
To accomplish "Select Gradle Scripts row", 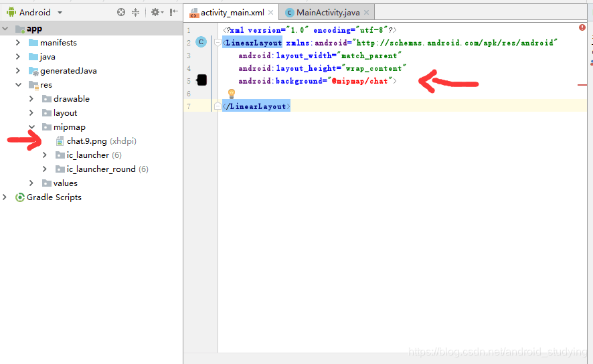I will pos(91,197).
